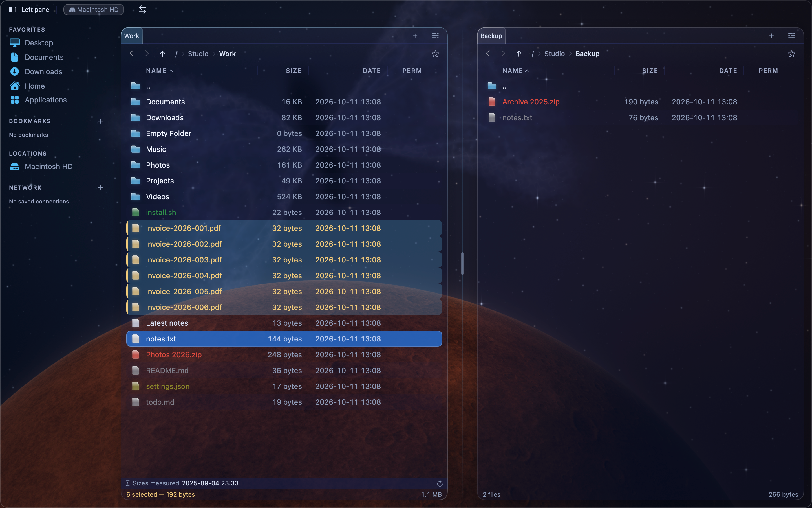The height and width of the screenshot is (508, 812).
Task: Go back in the Work pane
Action: tap(132, 54)
